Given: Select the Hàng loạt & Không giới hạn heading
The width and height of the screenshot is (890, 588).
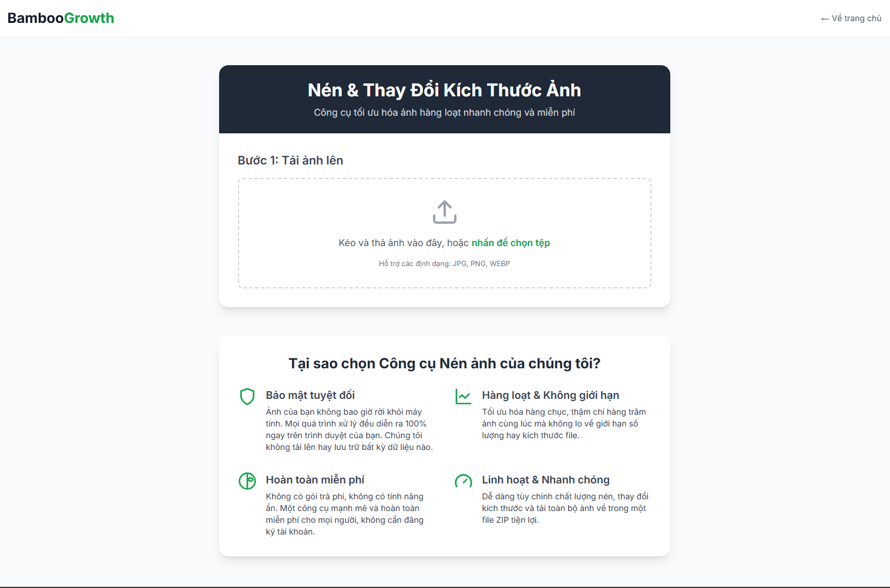Looking at the screenshot, I should [x=550, y=395].
